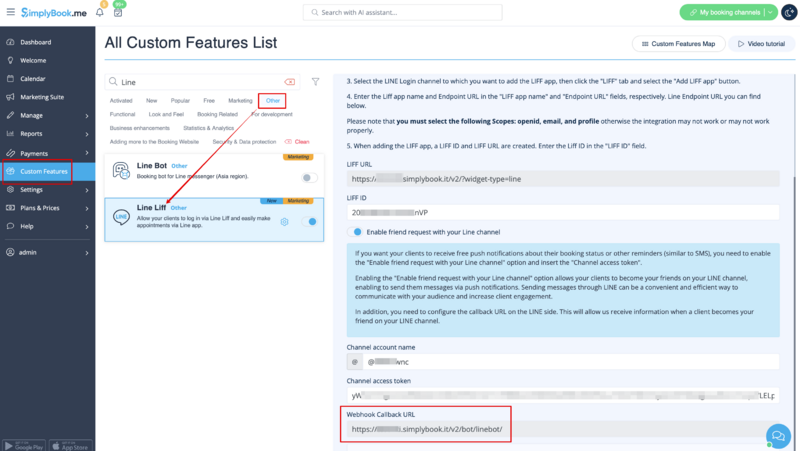Select Statistics & Analytics filter
Image resolution: width=800 pixels, height=451 pixels.
(209, 129)
